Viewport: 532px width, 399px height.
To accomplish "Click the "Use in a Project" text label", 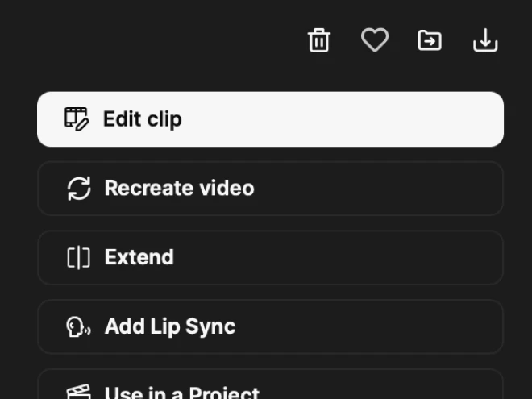I will tap(182, 393).
